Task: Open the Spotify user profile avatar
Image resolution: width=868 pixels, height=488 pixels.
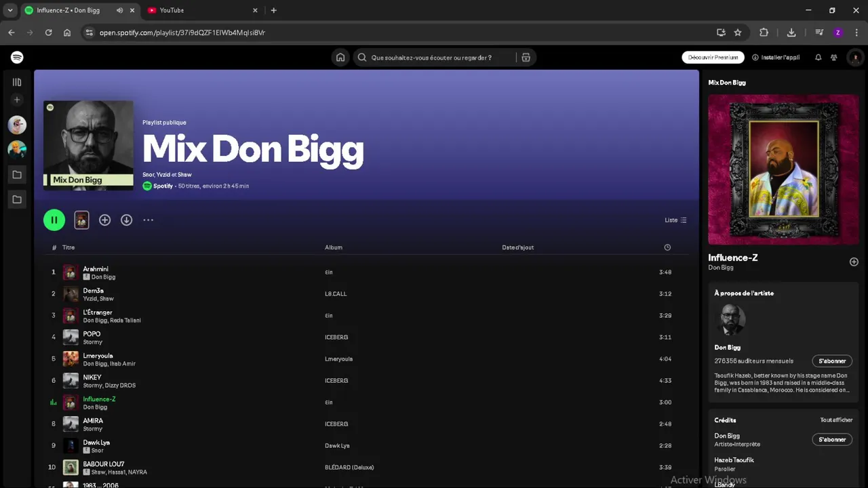Action: [854, 58]
